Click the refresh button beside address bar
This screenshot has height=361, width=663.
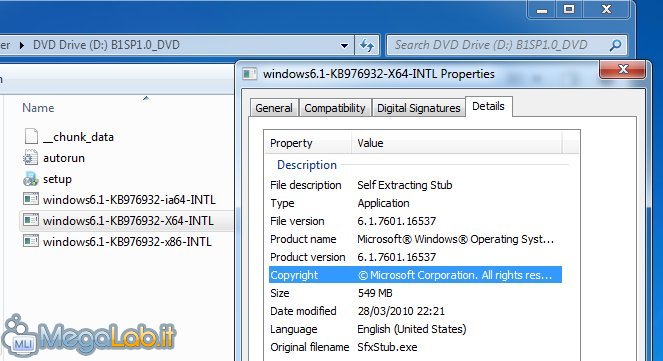click(x=367, y=45)
